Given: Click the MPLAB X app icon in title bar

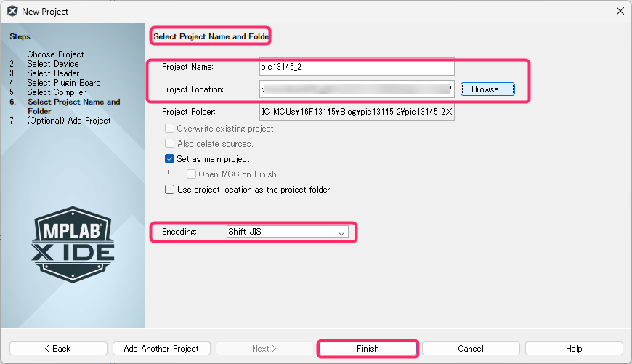Looking at the screenshot, I should 12,11.
